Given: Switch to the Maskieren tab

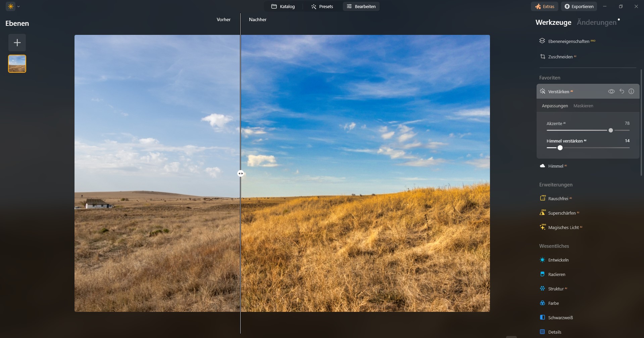Looking at the screenshot, I should click(x=583, y=106).
